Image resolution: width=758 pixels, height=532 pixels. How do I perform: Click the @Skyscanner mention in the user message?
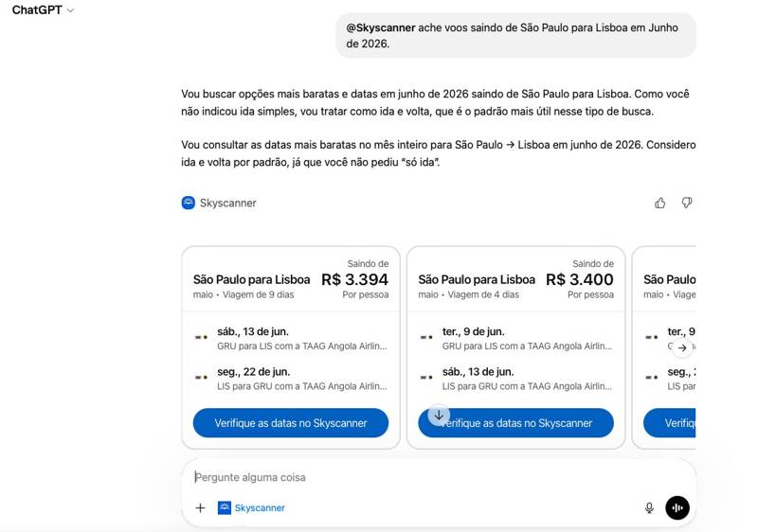tap(380, 28)
